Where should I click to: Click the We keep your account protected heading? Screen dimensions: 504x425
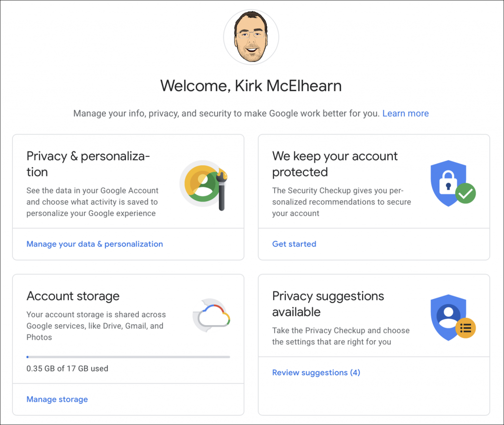[x=335, y=163]
